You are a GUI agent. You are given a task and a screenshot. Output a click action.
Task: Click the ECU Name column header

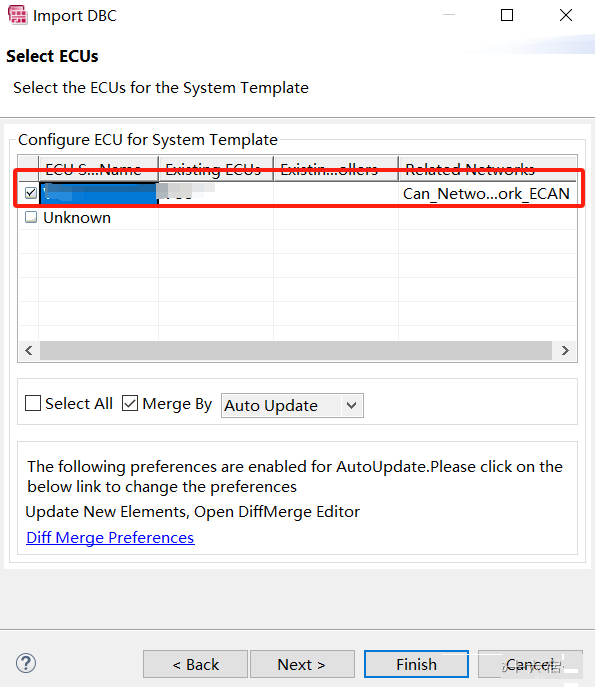pyautogui.click(x=98, y=169)
